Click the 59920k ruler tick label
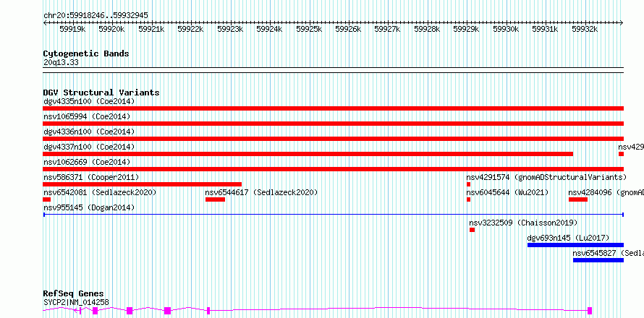This screenshot has width=644, height=318. (x=112, y=29)
